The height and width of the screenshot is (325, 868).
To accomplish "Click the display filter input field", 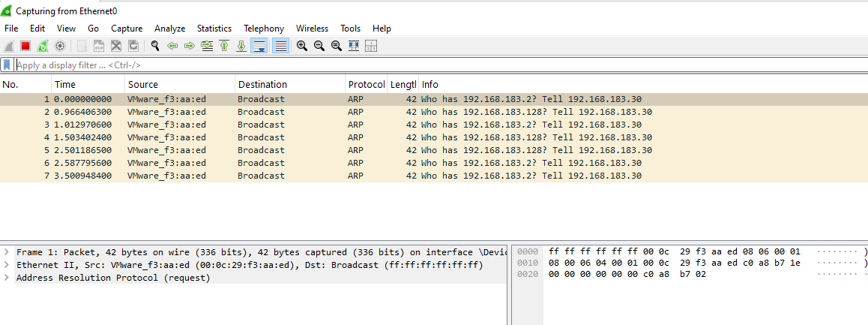I will click(441, 65).
